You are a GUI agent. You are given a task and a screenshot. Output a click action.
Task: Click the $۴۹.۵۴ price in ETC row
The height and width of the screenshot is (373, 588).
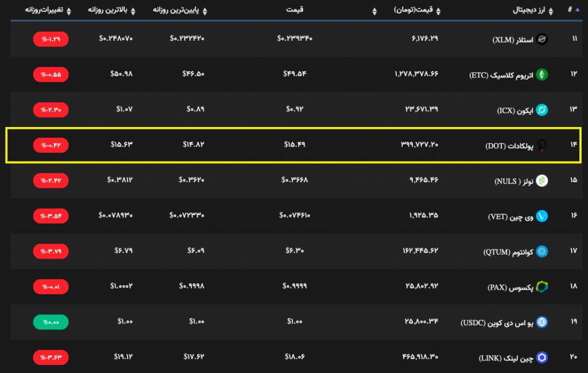tap(295, 74)
